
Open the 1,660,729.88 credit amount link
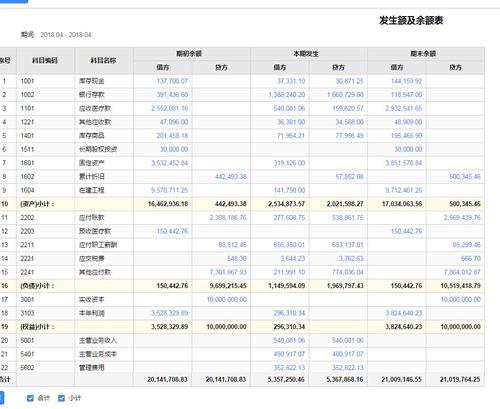pyautogui.click(x=345, y=95)
